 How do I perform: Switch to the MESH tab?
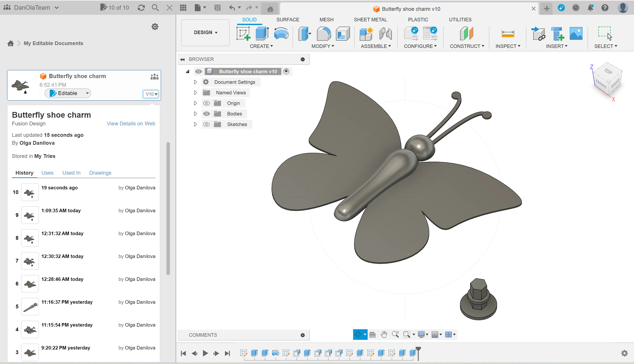click(326, 20)
